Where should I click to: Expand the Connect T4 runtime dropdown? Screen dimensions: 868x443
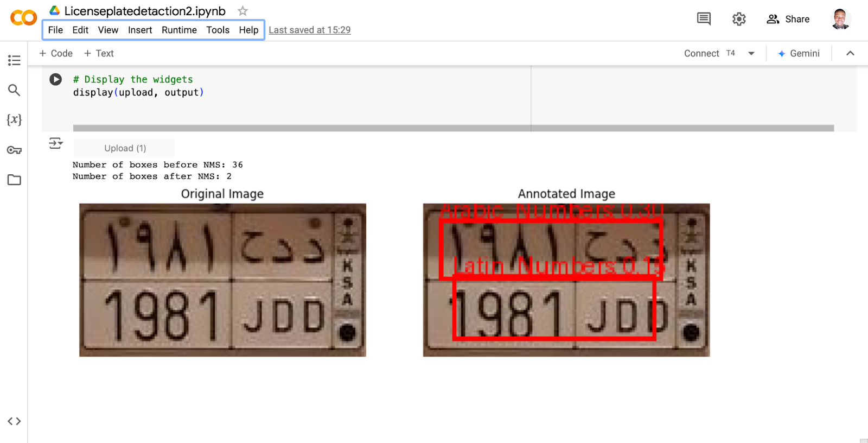(751, 53)
